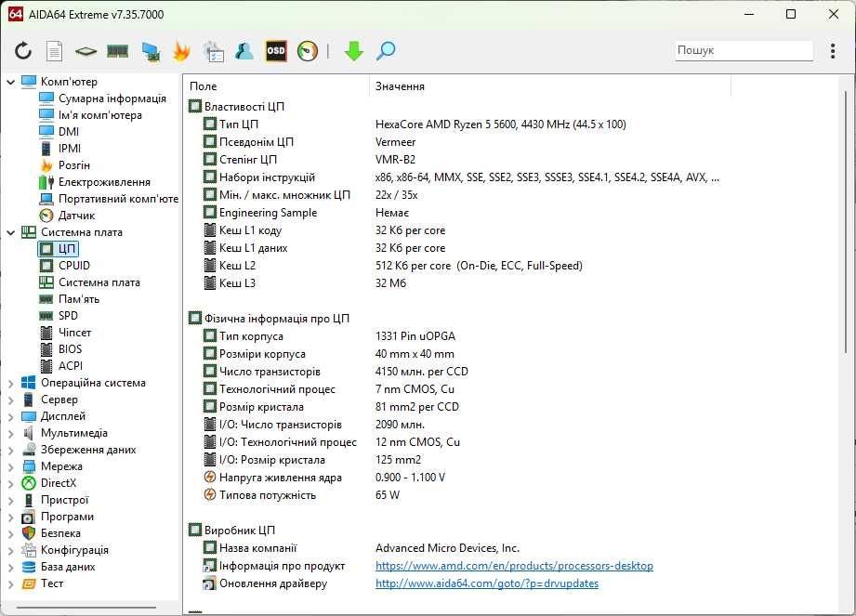Expand the Дисплей tree node
The width and height of the screenshot is (856, 616).
(x=11, y=416)
